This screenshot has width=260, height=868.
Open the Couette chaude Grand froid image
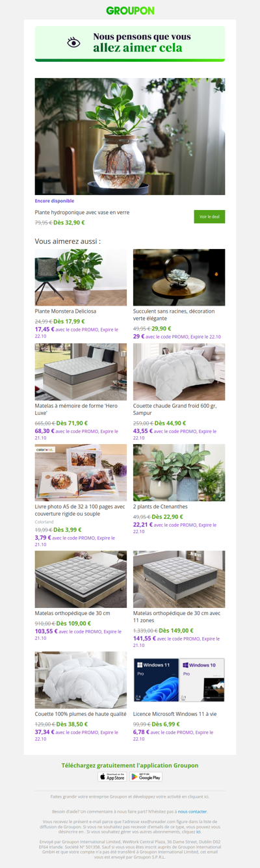tap(179, 372)
